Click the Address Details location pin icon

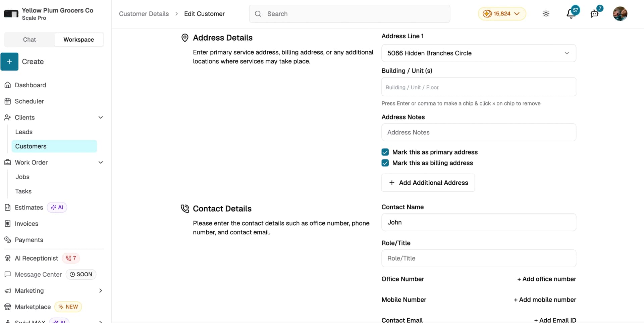pos(185,38)
